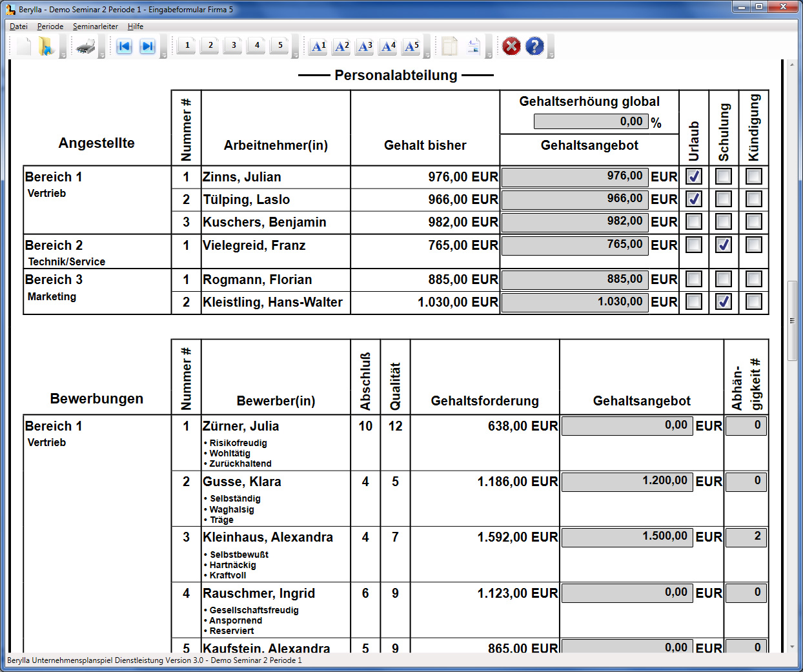Uncheck Urlaub for Tülping, Laslo
803x672 pixels.
click(x=694, y=199)
